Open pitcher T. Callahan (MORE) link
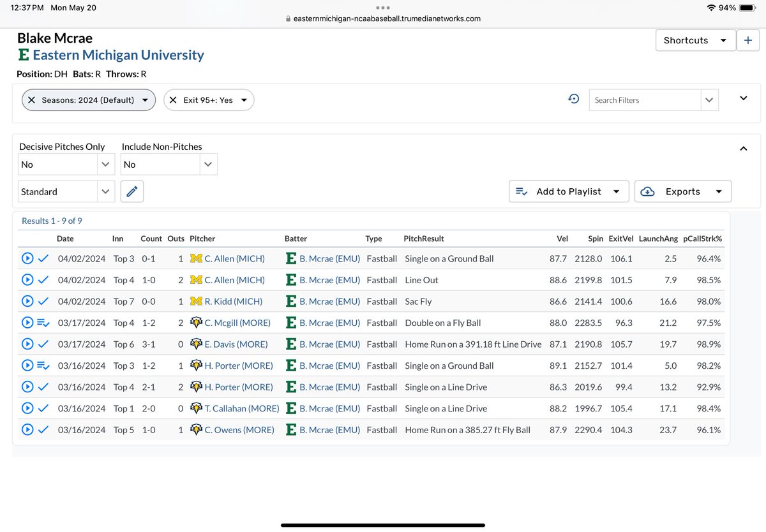766x532 pixels. click(242, 408)
